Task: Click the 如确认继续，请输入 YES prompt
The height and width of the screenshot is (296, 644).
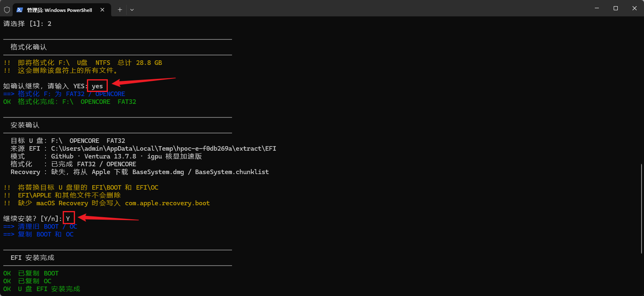Action: coord(46,86)
